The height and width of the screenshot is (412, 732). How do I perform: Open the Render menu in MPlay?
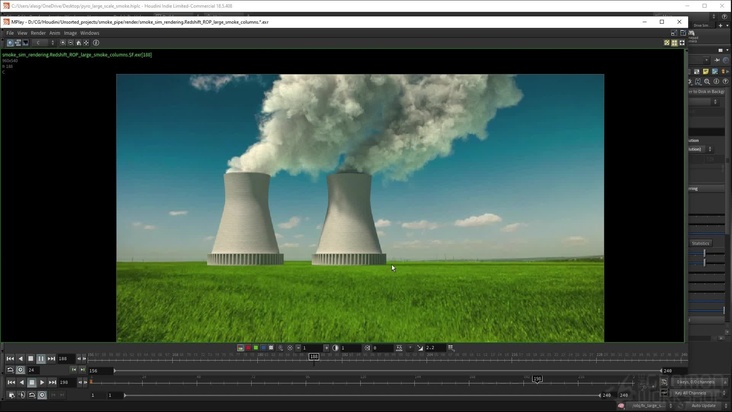click(38, 33)
